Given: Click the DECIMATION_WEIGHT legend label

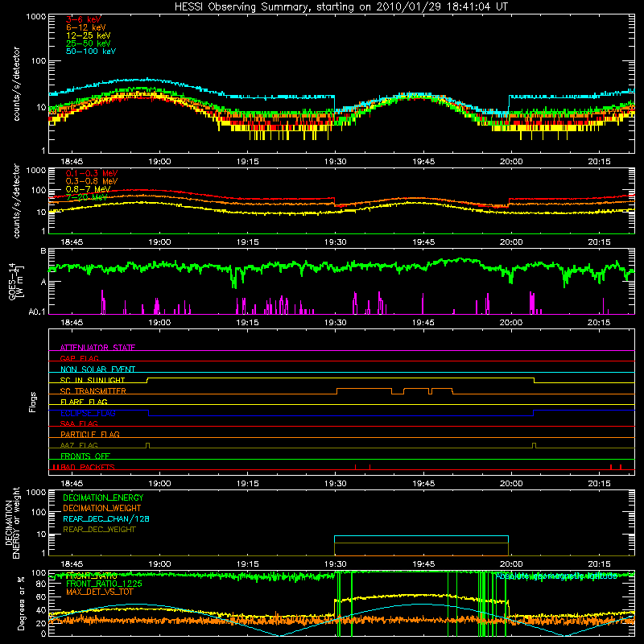Looking at the screenshot, I should coord(102,508).
